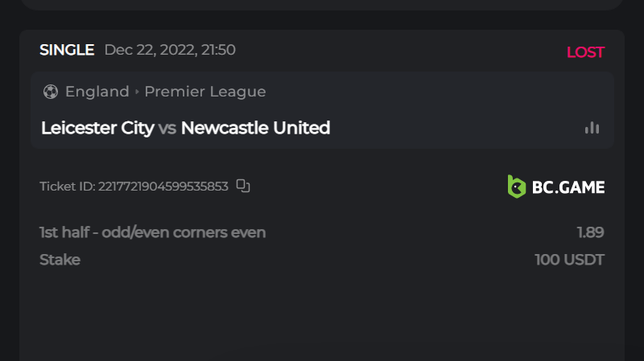Click the SINGLE bet type label
Screen dimensions: 644x361
click(67, 50)
